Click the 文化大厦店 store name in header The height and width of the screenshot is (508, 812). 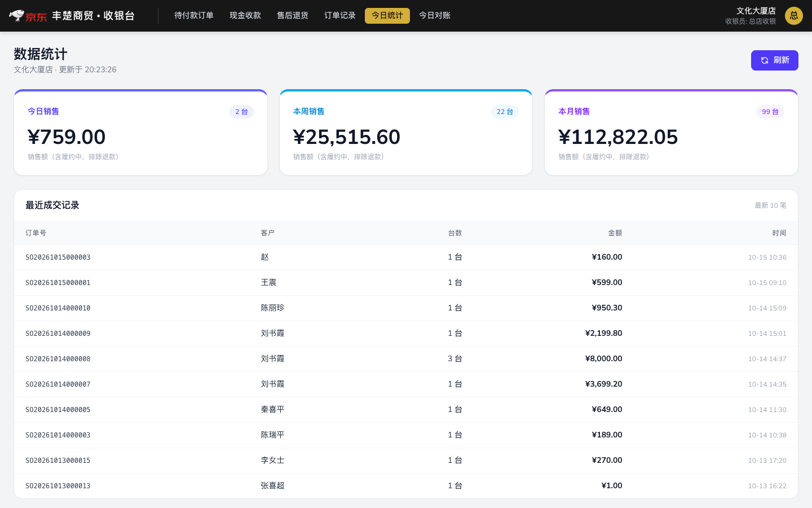pos(756,11)
